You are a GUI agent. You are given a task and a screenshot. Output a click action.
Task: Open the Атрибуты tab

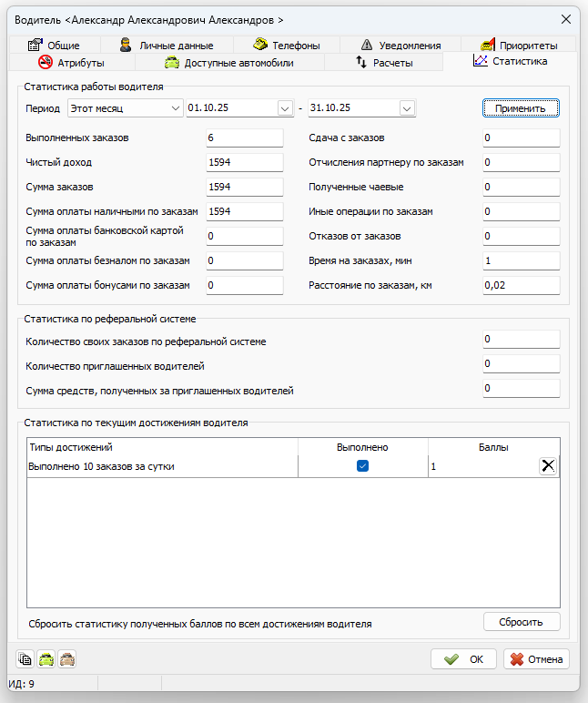pyautogui.click(x=71, y=63)
